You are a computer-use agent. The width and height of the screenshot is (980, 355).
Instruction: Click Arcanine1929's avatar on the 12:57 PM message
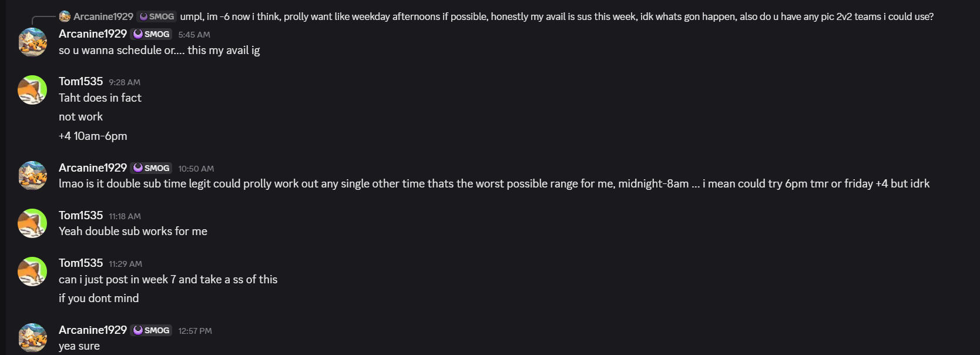(33, 338)
